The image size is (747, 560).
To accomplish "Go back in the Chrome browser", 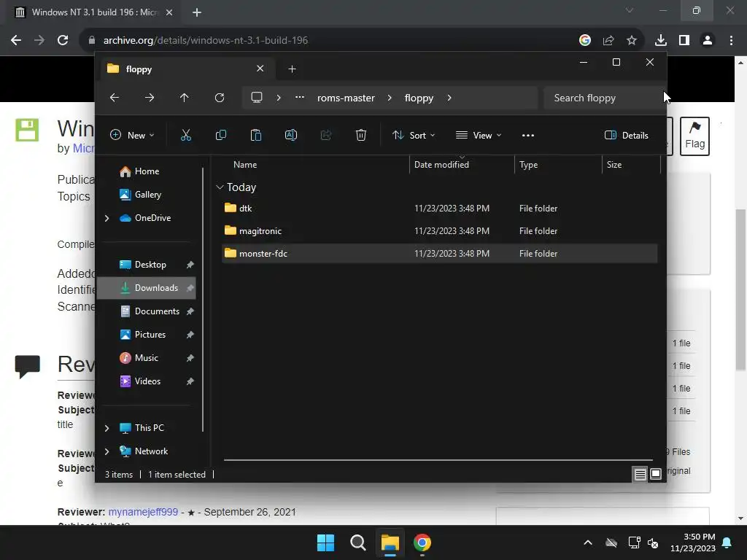I will 16,41.
